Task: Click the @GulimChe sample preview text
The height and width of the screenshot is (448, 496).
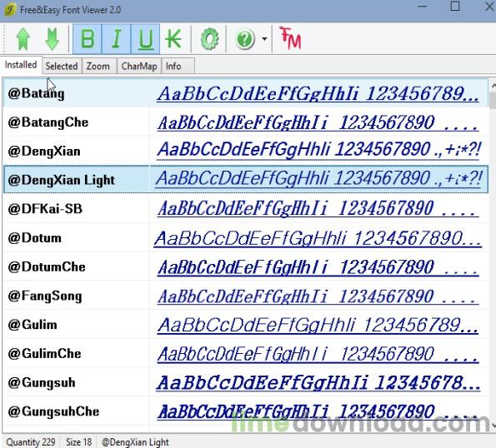Action: (x=318, y=354)
